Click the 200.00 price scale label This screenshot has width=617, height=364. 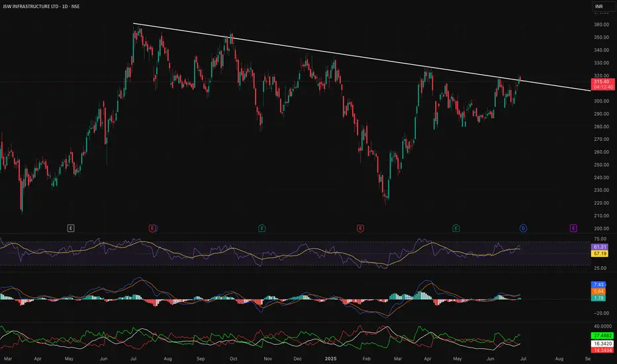click(601, 228)
